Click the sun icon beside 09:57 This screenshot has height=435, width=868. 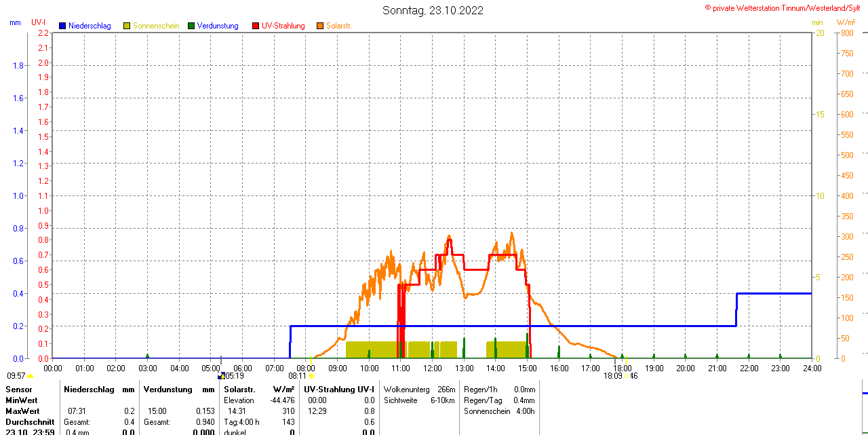[31, 376]
